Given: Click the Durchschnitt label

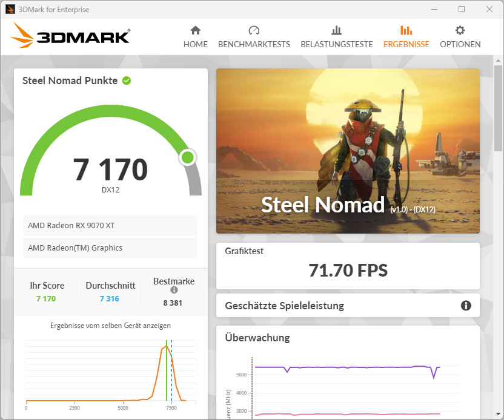Looking at the screenshot, I should (111, 286).
